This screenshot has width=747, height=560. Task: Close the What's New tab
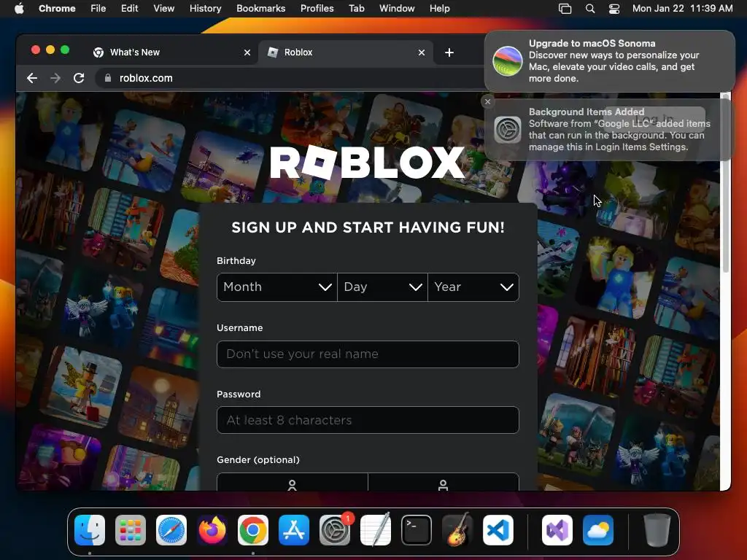[x=247, y=52]
